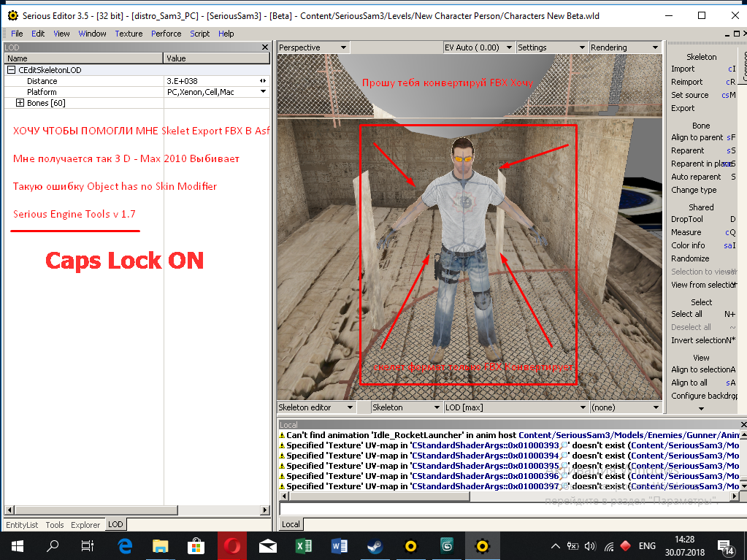Click magnifier icon beside 0x01000394 entry

564,456
